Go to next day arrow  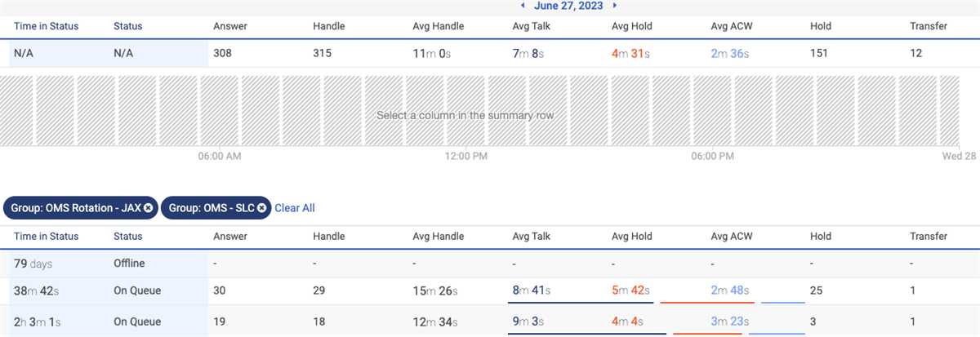[x=614, y=5]
